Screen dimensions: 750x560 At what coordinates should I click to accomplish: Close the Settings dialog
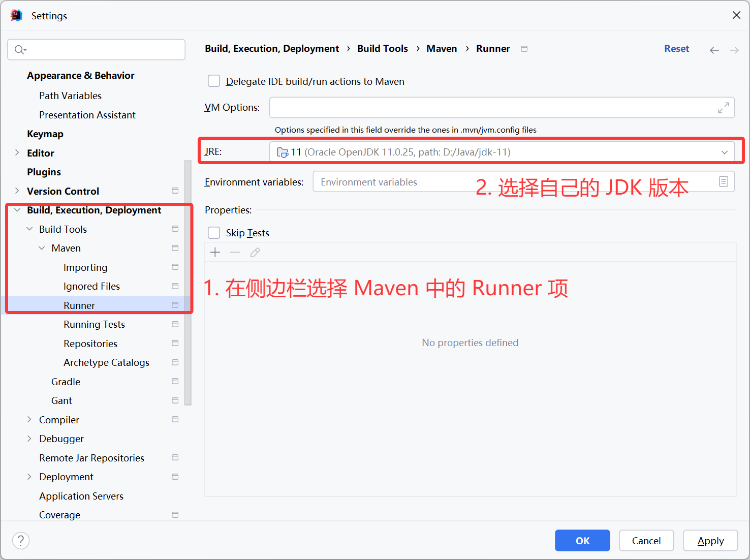[x=736, y=15]
